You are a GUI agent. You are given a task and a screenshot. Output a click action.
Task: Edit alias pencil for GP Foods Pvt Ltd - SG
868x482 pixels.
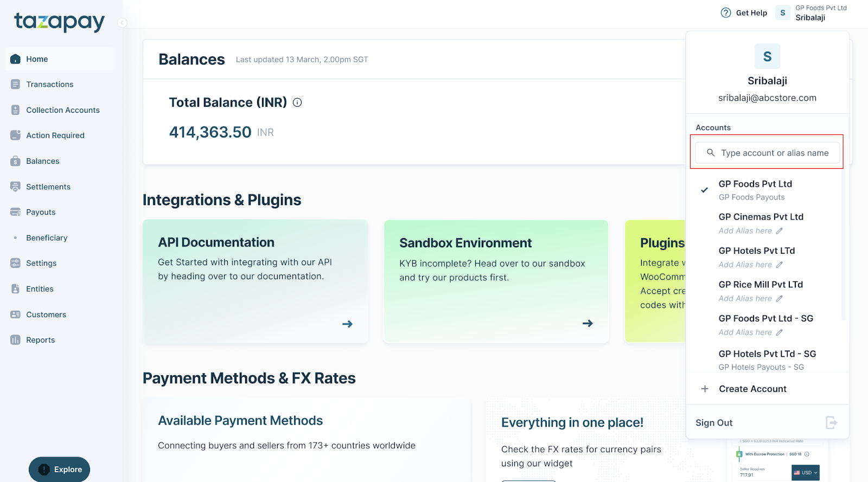[x=780, y=332]
